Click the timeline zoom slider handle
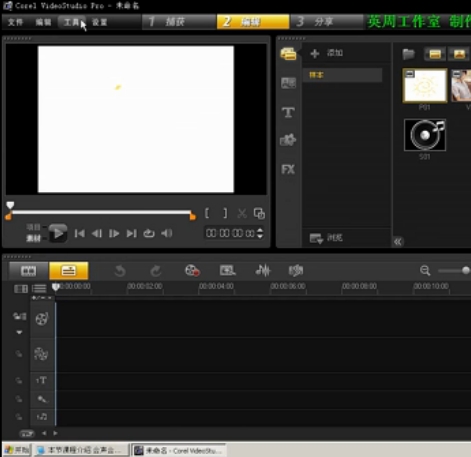The height and width of the screenshot is (457, 471). (466, 271)
